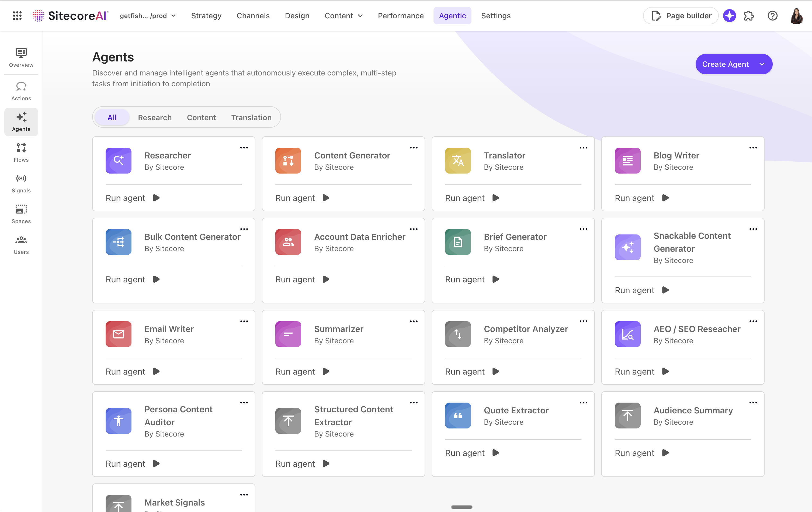Open the plugins puzzle-piece icon
The width and height of the screenshot is (812, 512).
(x=749, y=16)
